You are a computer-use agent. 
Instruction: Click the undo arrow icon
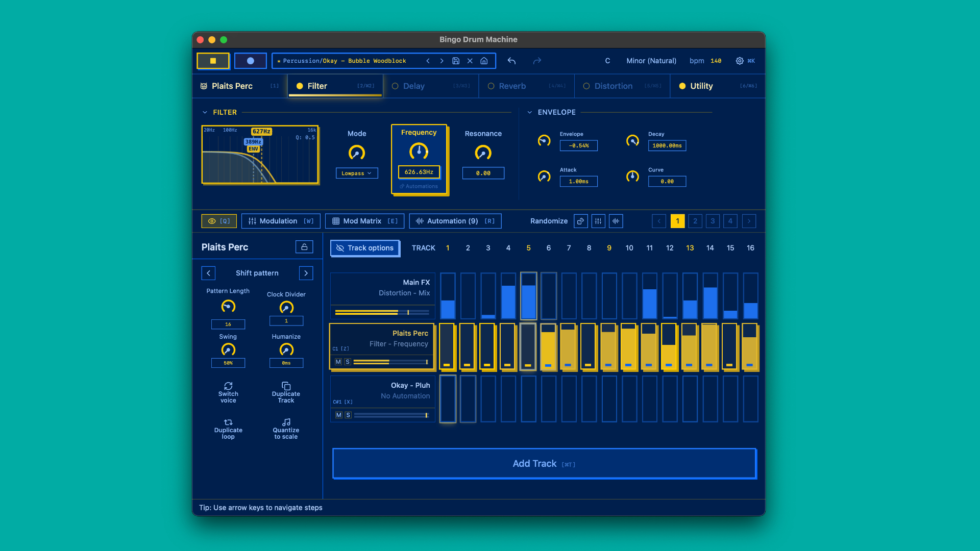coord(511,61)
